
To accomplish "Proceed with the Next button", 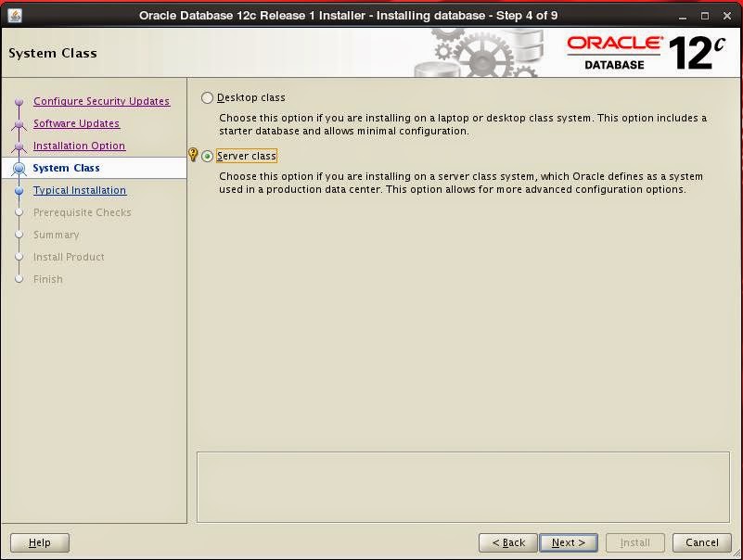I will click(x=568, y=543).
